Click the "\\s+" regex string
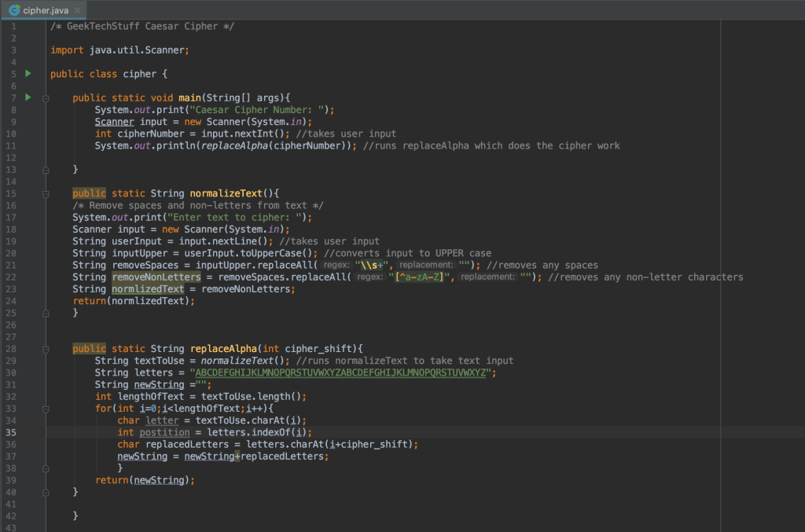Screen dimensions: 805x532 (x=371, y=266)
